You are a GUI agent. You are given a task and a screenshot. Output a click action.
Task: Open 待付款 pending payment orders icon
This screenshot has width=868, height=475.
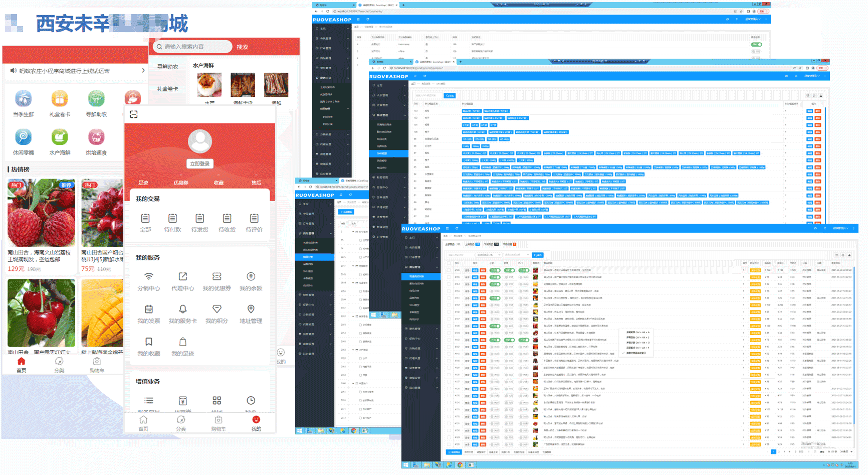[172, 218]
